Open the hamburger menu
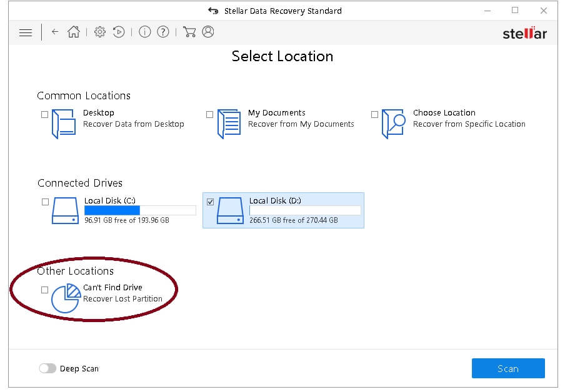The width and height of the screenshot is (565, 392). [x=26, y=32]
